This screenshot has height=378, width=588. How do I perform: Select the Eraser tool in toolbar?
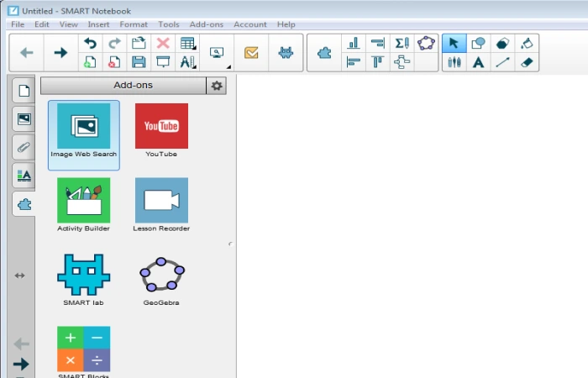click(x=527, y=62)
